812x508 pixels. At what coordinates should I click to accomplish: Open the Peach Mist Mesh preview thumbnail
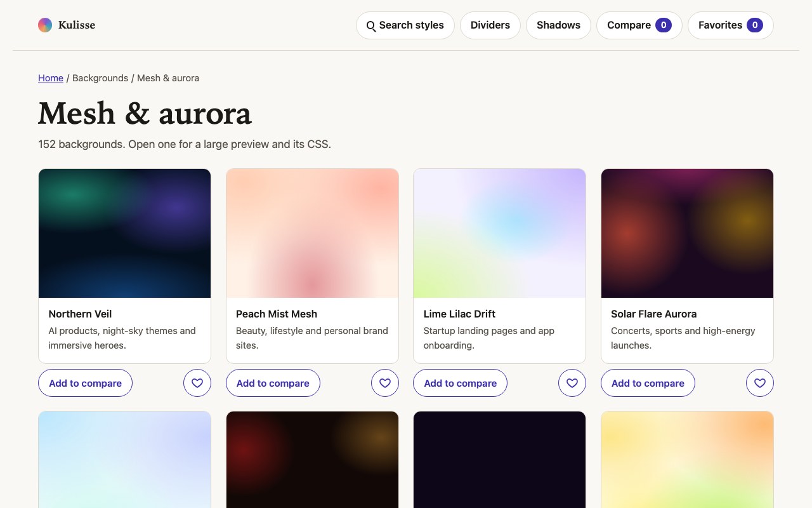pyautogui.click(x=312, y=233)
